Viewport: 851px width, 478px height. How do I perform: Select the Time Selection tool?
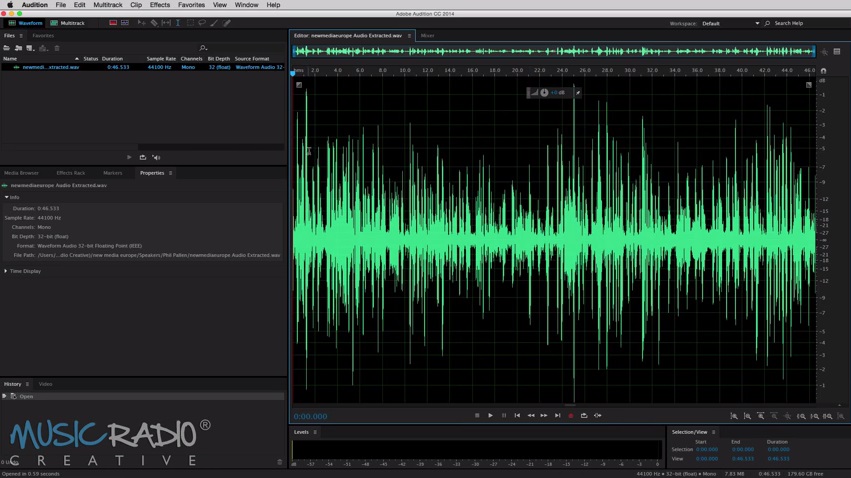[x=178, y=23]
